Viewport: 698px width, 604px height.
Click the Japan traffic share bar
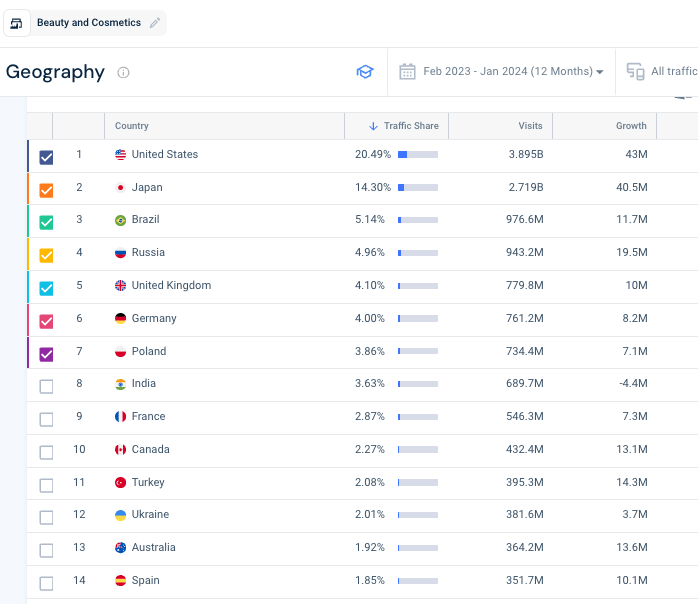tap(418, 187)
